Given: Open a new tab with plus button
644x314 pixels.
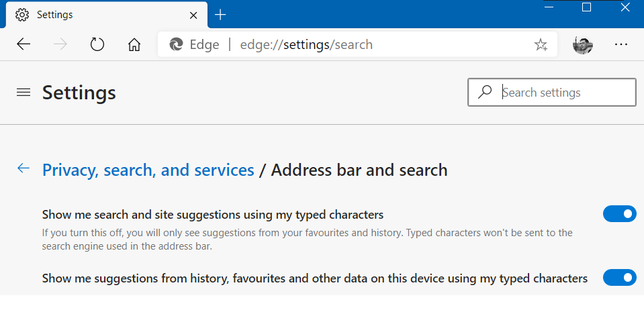Looking at the screenshot, I should (x=220, y=15).
